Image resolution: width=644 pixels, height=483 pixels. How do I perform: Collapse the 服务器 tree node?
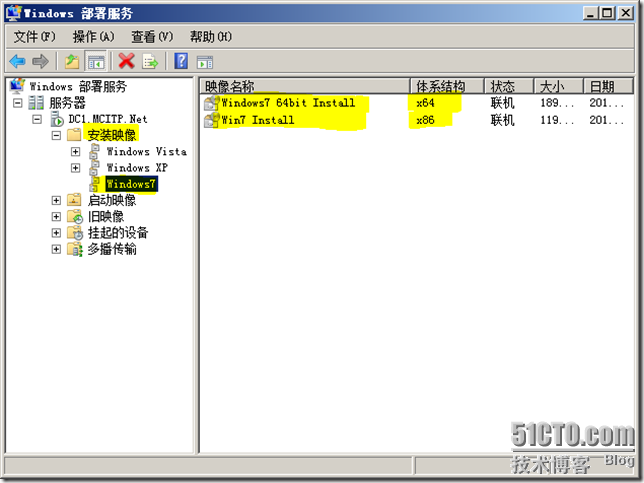click(x=17, y=102)
